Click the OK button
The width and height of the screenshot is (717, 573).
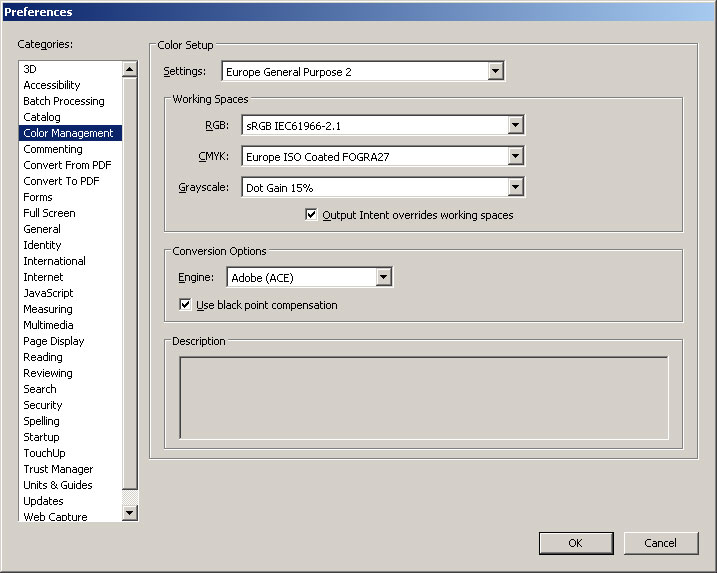tap(576, 543)
